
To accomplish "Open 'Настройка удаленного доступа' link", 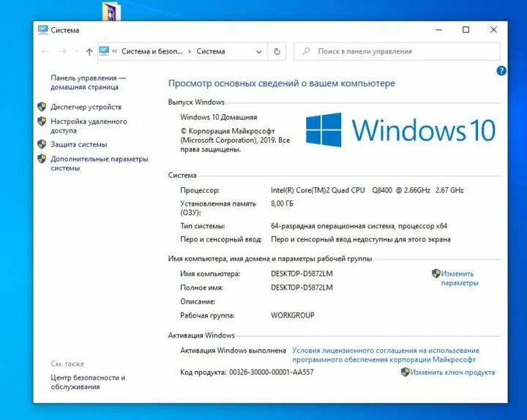I will 89,126.
